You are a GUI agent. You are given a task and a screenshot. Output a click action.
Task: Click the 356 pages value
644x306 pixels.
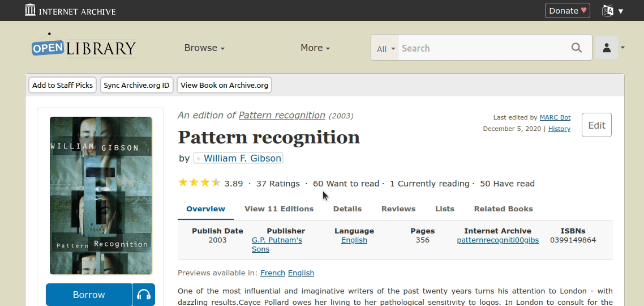click(423, 240)
